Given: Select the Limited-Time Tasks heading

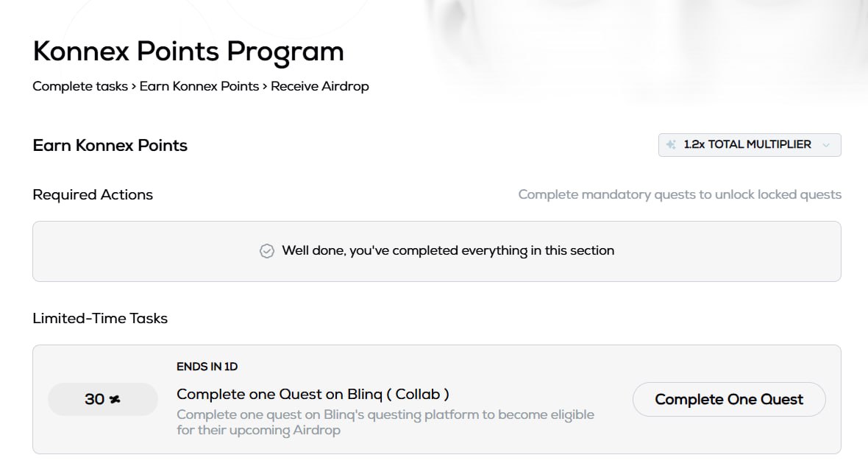Looking at the screenshot, I should (100, 319).
